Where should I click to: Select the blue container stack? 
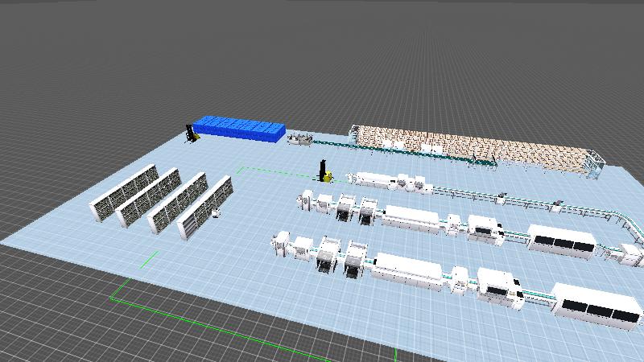pos(239,127)
